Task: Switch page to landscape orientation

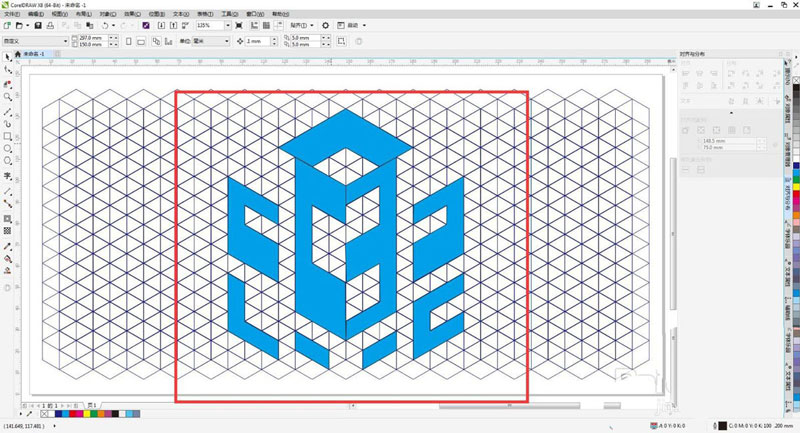Action: click(141, 41)
